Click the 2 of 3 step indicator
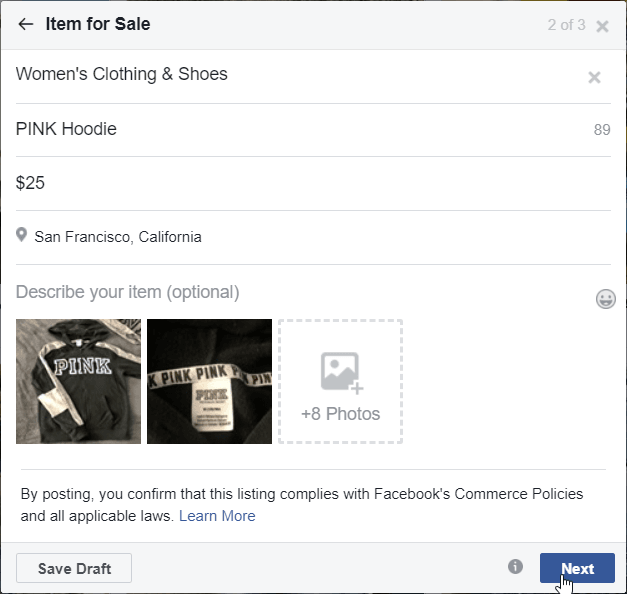This screenshot has width=627, height=594. pos(566,25)
